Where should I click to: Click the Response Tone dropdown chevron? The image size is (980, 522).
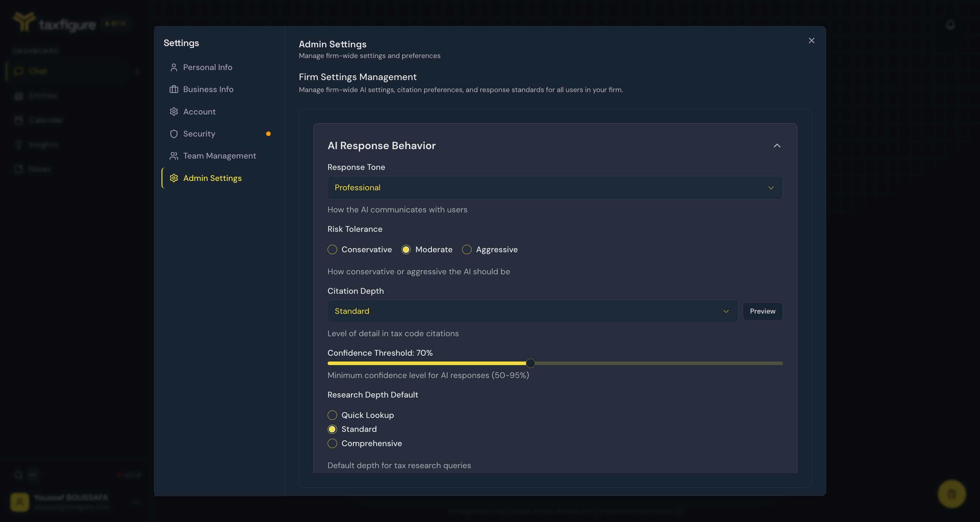click(x=771, y=188)
